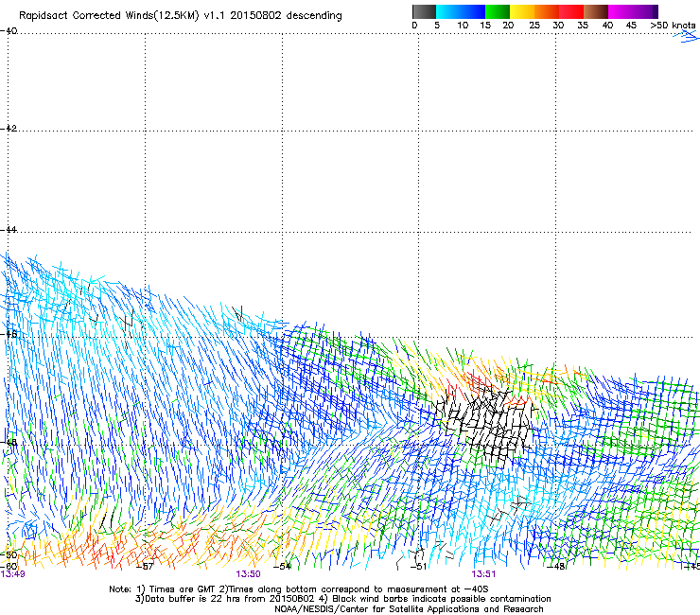Click the brown 35-40 knots legend segment
Viewport: 700px width, 615px height.
pos(596,11)
